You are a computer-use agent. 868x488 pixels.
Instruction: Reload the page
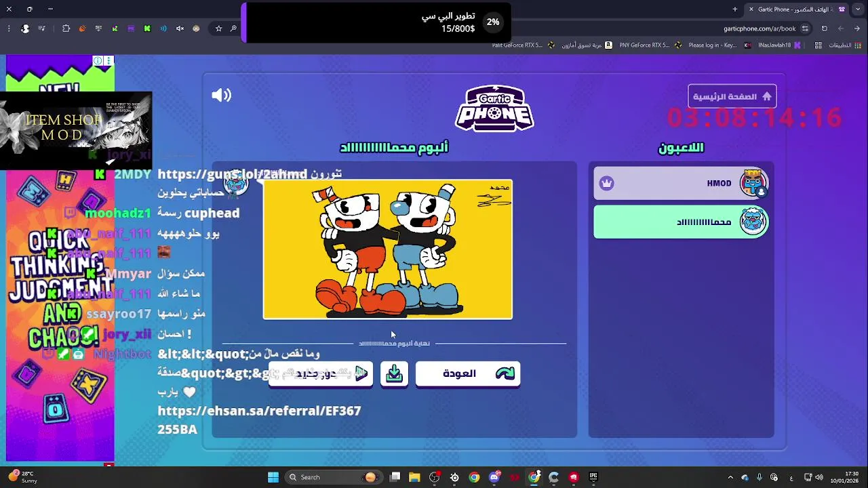coord(825,28)
